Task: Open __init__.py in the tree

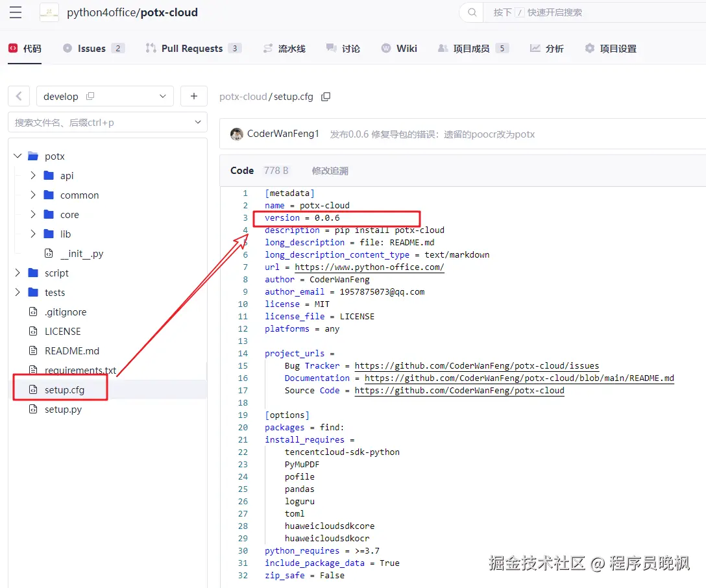Action: pyautogui.click(x=82, y=254)
